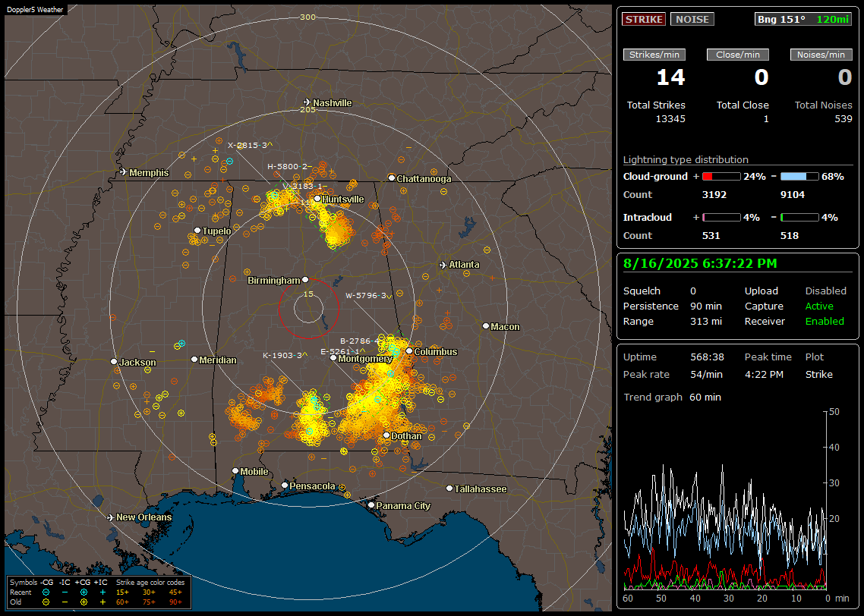Click the 45+ strike age color code
Viewport: 864px width, 616px height.
175,592
